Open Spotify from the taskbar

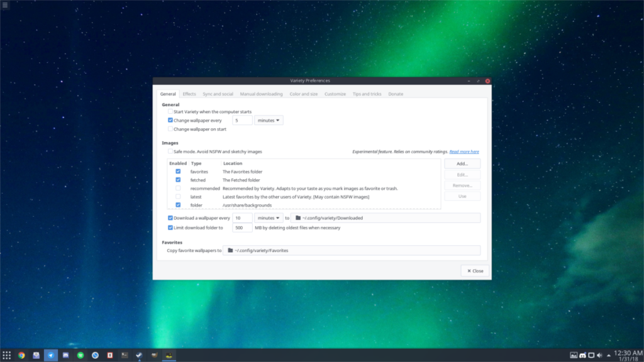pyautogui.click(x=80, y=354)
